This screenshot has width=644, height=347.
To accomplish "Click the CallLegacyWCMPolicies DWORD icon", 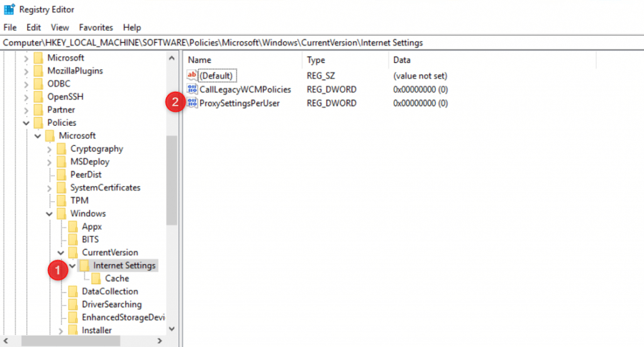I will point(192,89).
